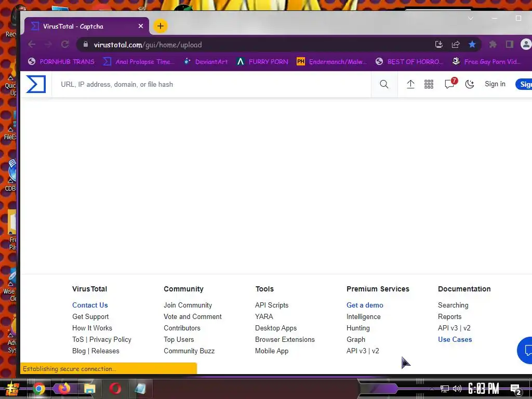
Task: Open the apps grid icon
Action: coord(429,84)
